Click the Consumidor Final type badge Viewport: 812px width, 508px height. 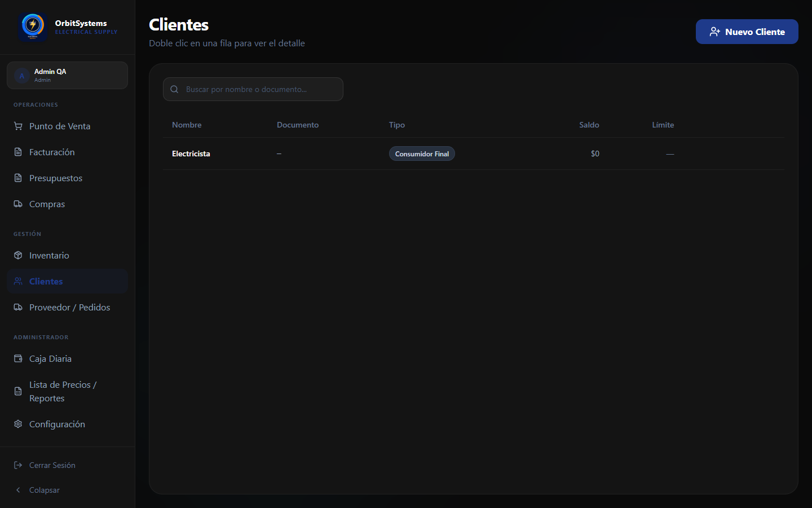tap(422, 154)
